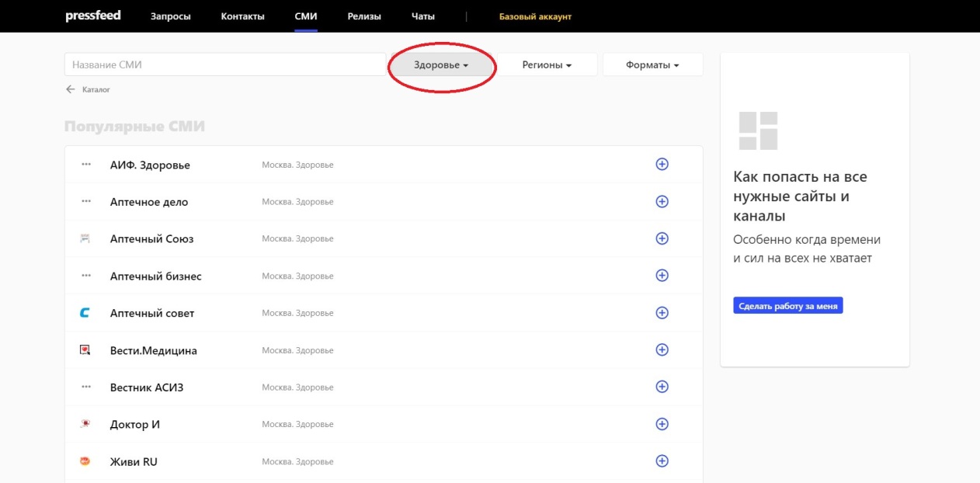Open the Базовый аккаунт link
980x483 pixels.
535,16
